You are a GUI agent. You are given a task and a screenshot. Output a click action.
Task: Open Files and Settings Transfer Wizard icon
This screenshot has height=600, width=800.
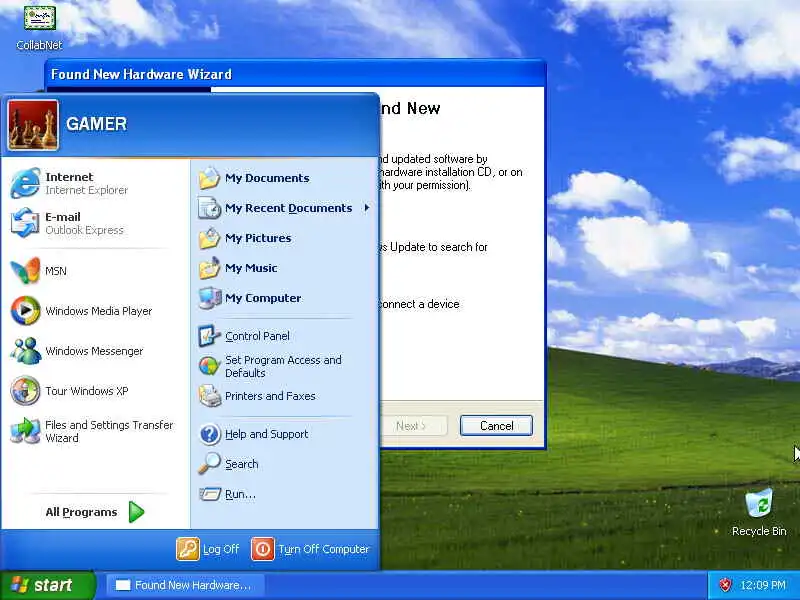(x=25, y=431)
